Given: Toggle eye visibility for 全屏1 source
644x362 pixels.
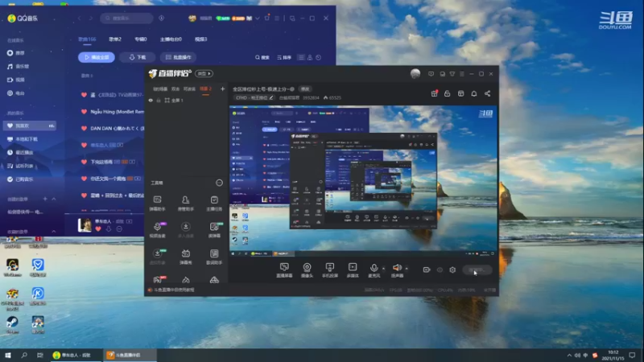Looking at the screenshot, I should point(151,100).
